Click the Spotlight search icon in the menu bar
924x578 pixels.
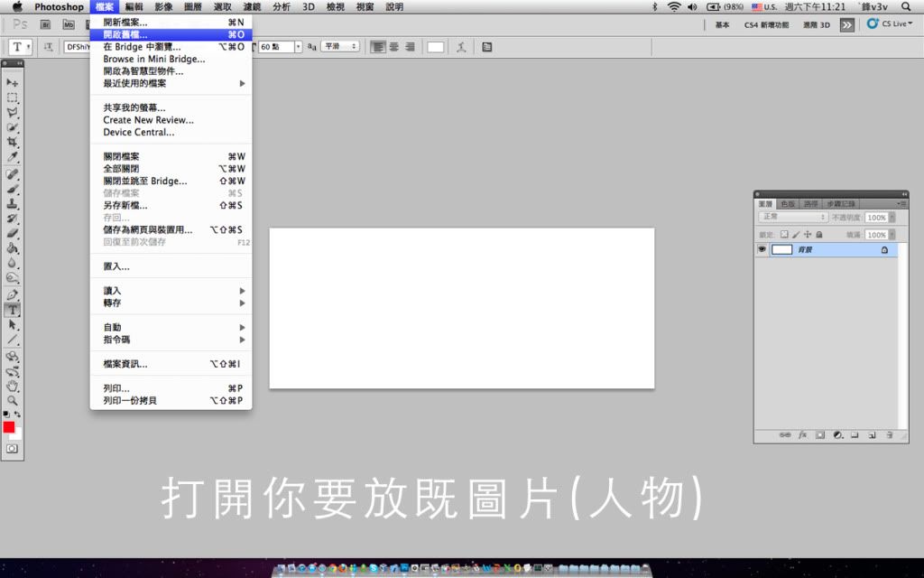tap(906, 6)
